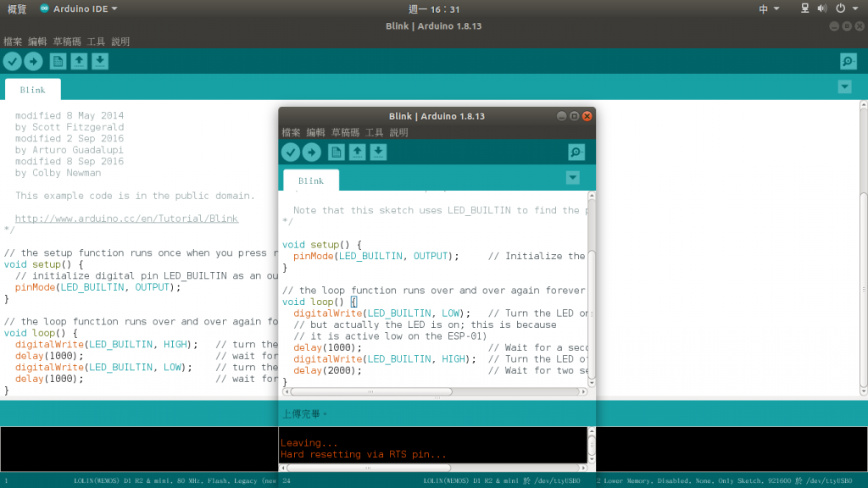Viewport: 868px width, 488px height.
Task: Click 'void loop() {' line in front editor
Action: (x=320, y=302)
